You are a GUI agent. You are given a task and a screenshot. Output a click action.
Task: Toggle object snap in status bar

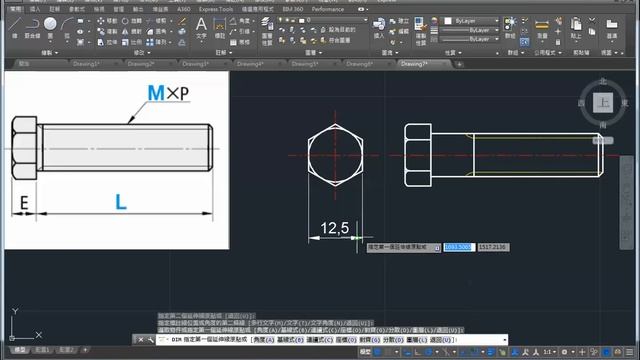tap(474, 351)
